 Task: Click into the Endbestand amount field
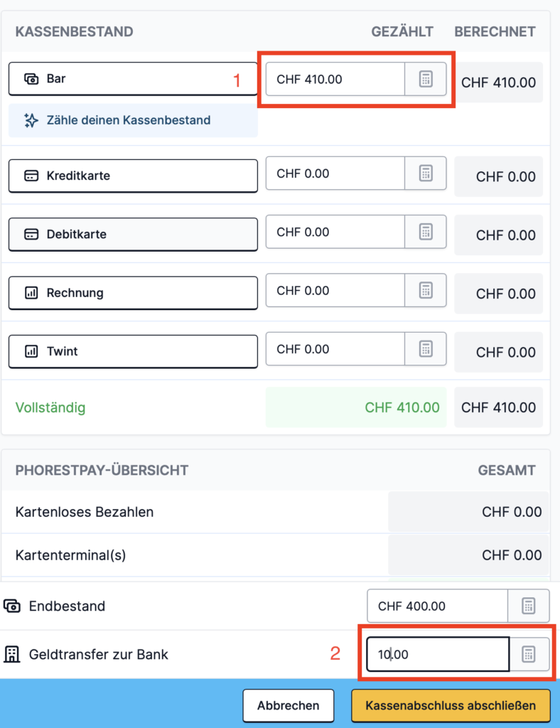tap(436, 606)
